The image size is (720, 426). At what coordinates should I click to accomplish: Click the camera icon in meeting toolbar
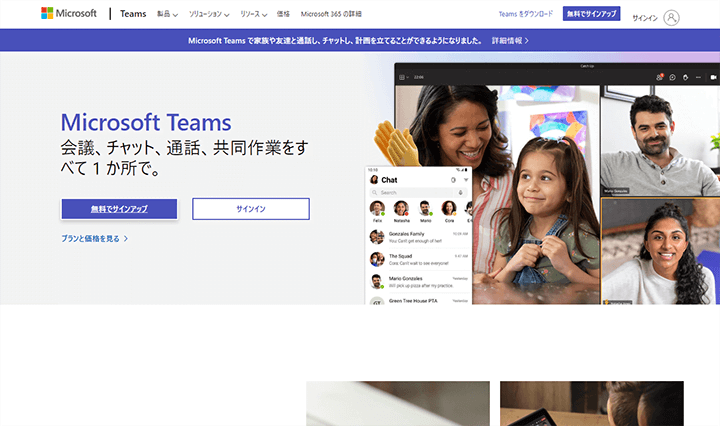pyautogui.click(x=713, y=77)
